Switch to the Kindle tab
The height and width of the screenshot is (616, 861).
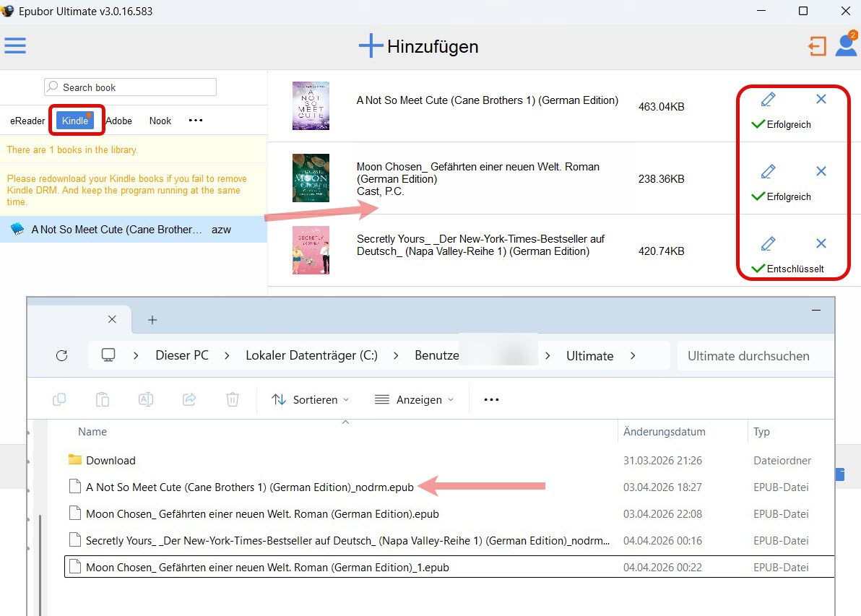pyautogui.click(x=75, y=121)
